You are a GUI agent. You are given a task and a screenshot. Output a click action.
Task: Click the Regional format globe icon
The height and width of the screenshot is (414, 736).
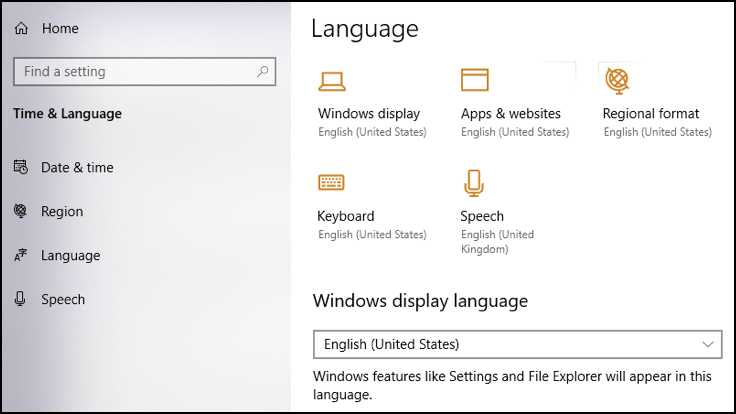[x=617, y=81]
